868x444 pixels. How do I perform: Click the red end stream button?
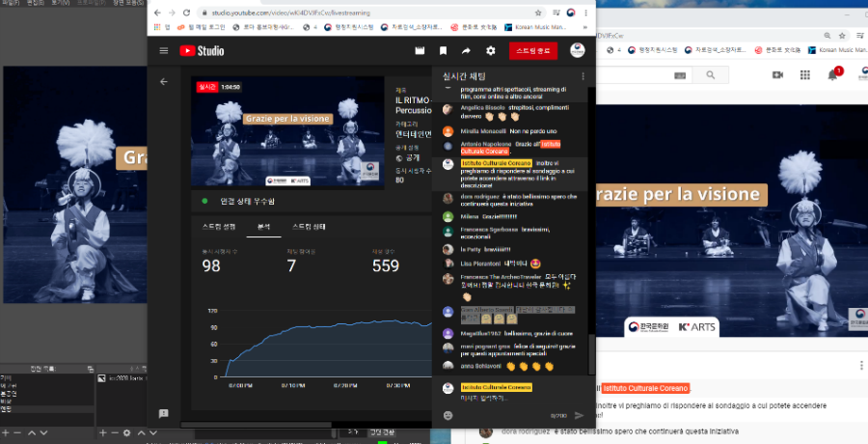[533, 50]
